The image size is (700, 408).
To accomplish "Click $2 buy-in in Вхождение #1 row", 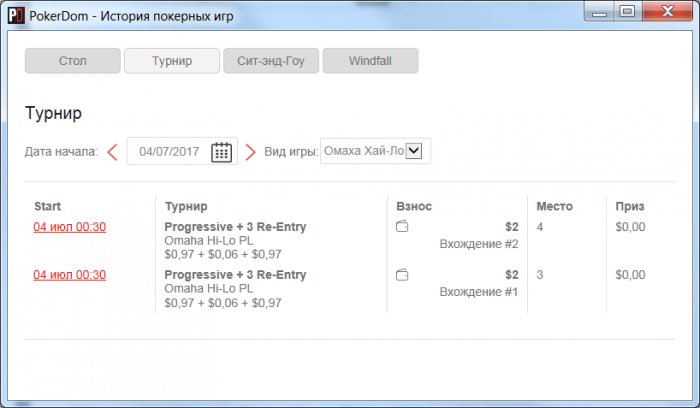I will tap(512, 275).
